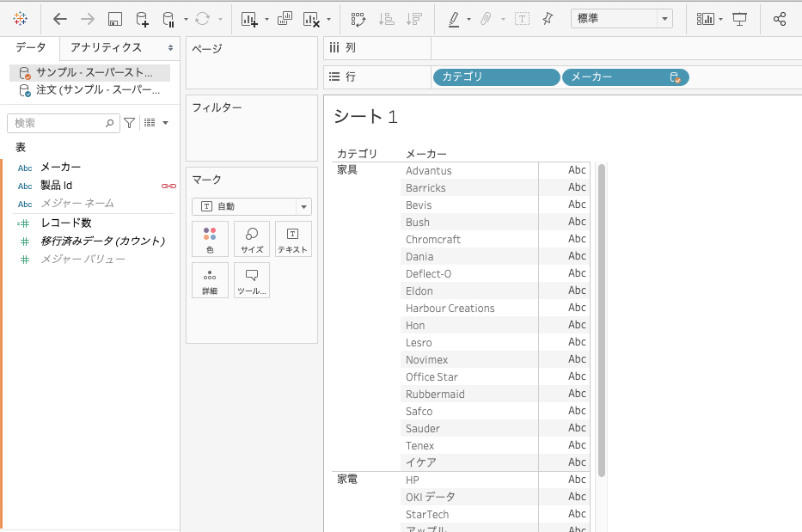Viewport: 802px width, 532px height.
Task: Select the 製品 Id field
Action: (x=56, y=186)
